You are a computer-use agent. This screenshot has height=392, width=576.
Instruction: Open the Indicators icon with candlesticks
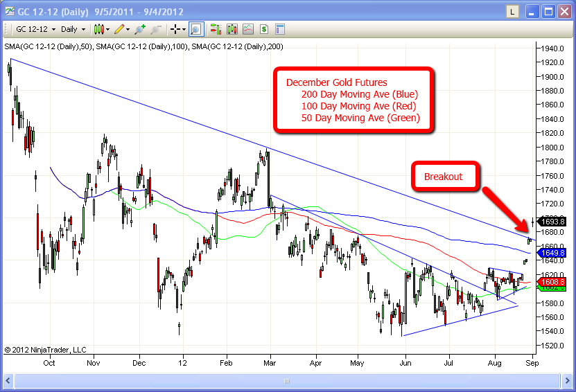(232, 29)
